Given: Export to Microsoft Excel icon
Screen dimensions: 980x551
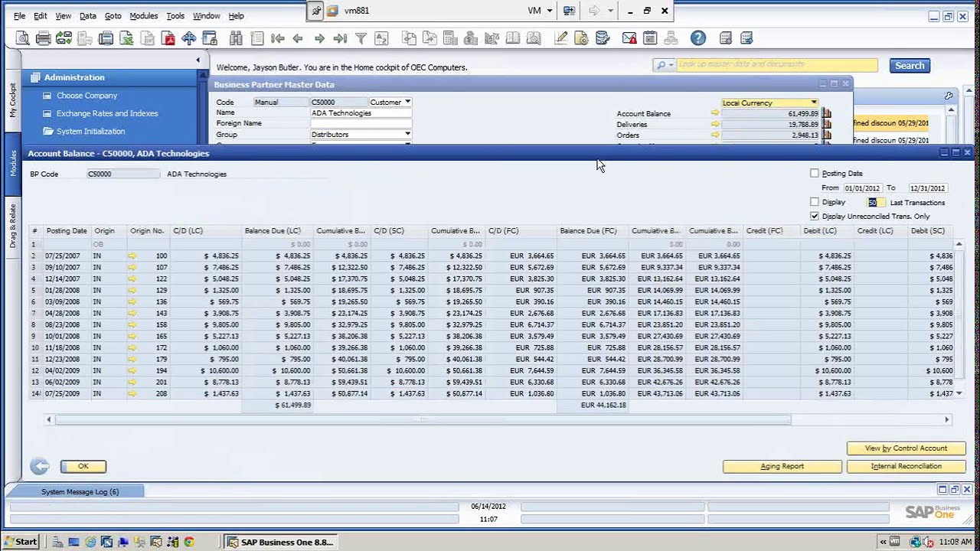Looking at the screenshot, I should click(127, 38).
